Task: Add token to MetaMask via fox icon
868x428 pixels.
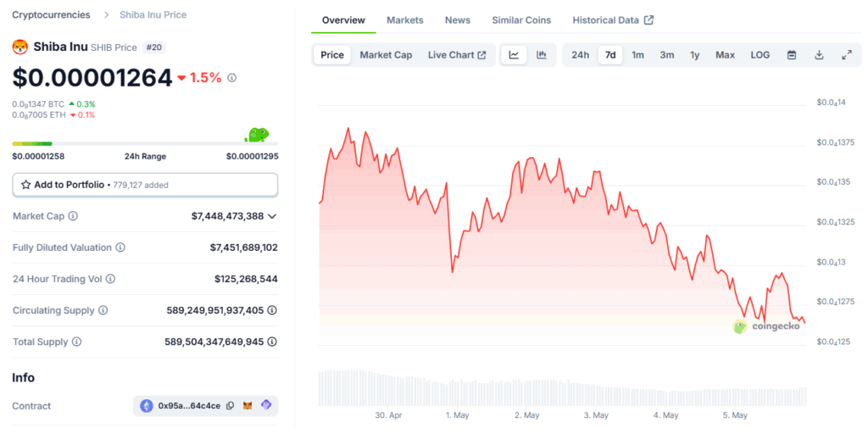Action: tap(248, 406)
